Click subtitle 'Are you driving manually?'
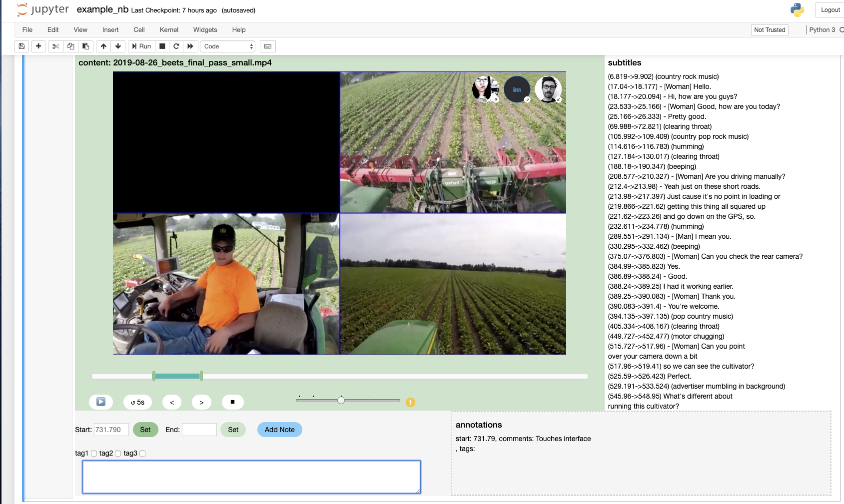Image resolution: width=844 pixels, height=504 pixels. [697, 176]
